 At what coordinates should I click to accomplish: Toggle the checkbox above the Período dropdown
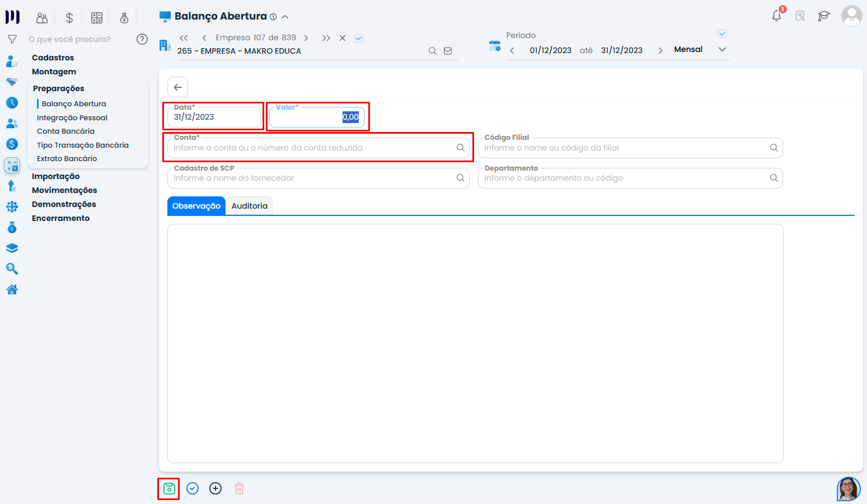coord(723,34)
